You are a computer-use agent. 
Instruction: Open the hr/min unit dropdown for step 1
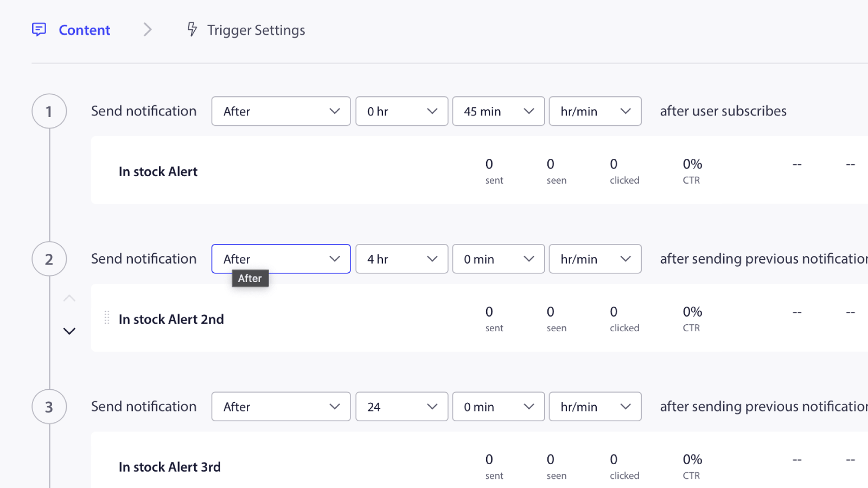click(x=595, y=111)
